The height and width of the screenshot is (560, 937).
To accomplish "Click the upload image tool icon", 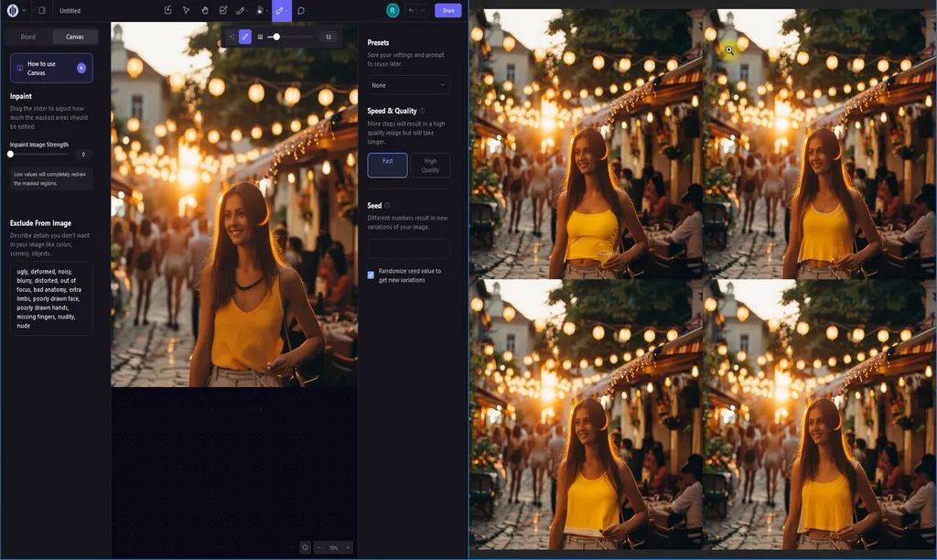I will click(x=167, y=11).
